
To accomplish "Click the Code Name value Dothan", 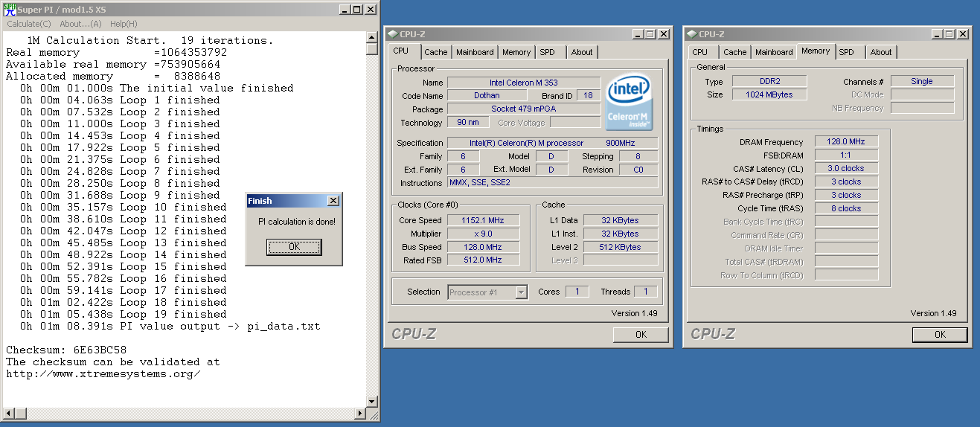I will coord(487,96).
